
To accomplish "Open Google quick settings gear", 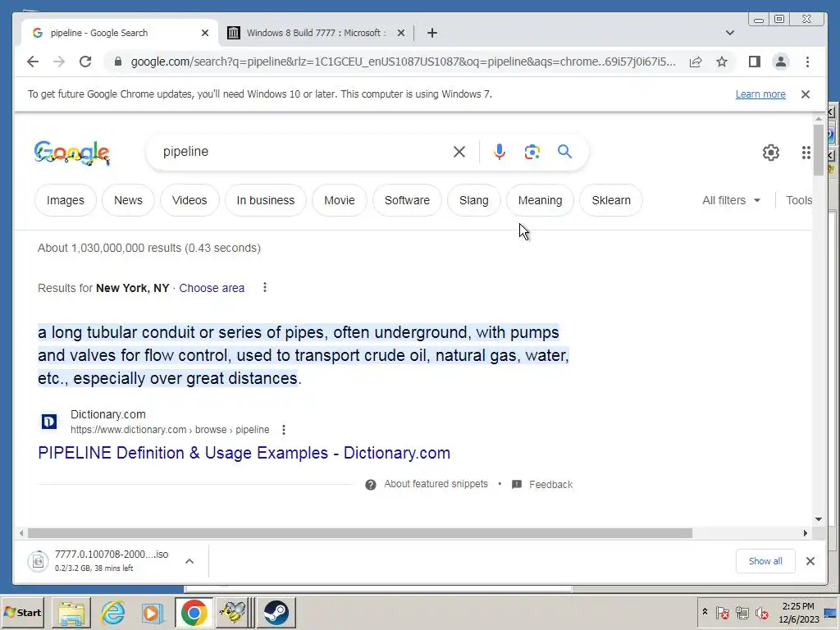I will [x=771, y=153].
